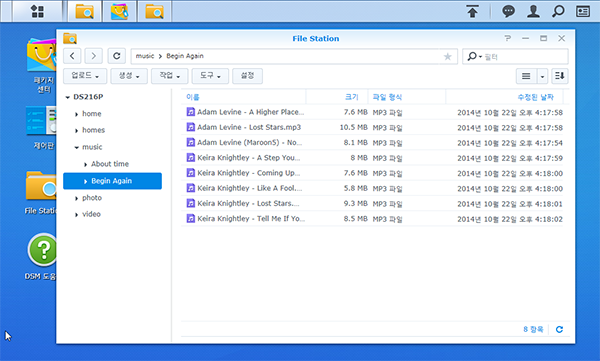The width and height of the screenshot is (600, 361).
Task: Select About time folder in tree
Action: point(110,164)
